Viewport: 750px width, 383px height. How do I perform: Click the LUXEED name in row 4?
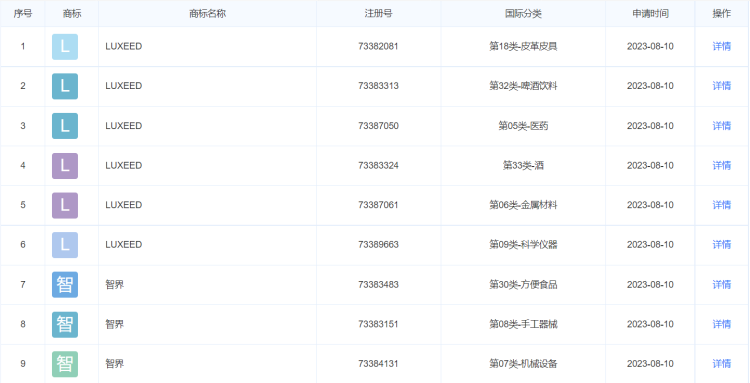[x=123, y=165]
